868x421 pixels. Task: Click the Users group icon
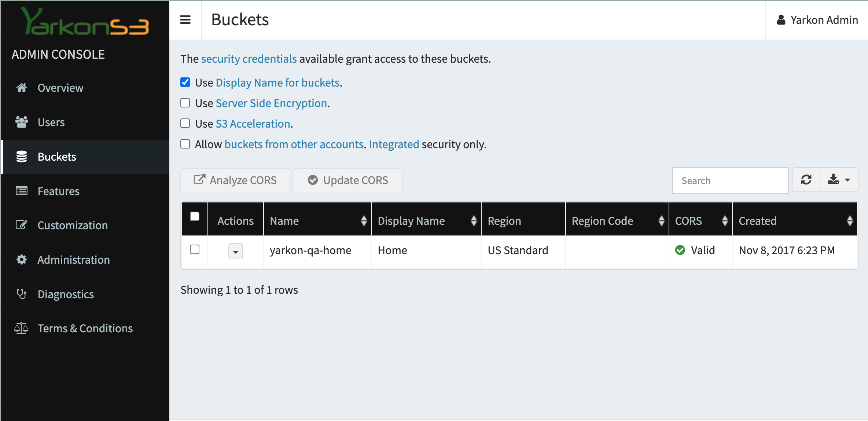pyautogui.click(x=22, y=122)
